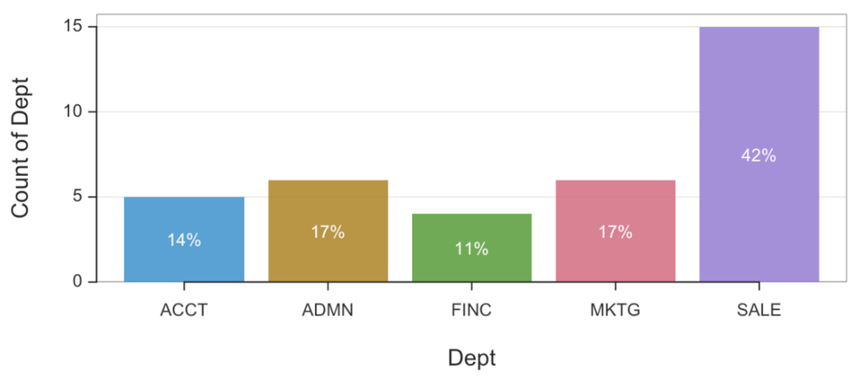Click the MKTG x-axis label
The width and height of the screenshot is (868, 380).
pos(615,310)
